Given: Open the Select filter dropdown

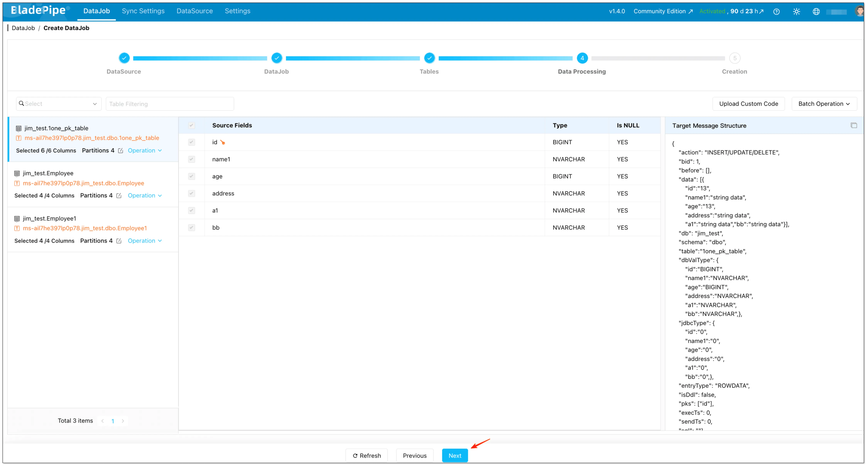Looking at the screenshot, I should point(58,103).
